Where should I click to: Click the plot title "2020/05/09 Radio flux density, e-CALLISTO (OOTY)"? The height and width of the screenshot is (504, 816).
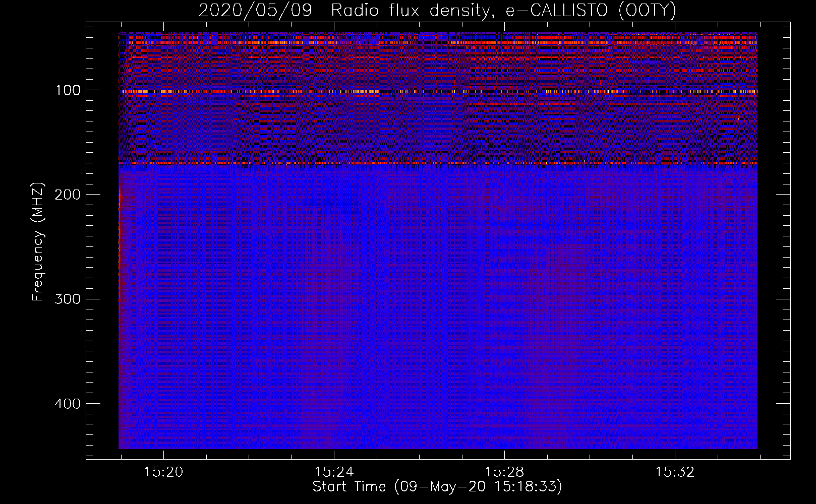[437, 10]
